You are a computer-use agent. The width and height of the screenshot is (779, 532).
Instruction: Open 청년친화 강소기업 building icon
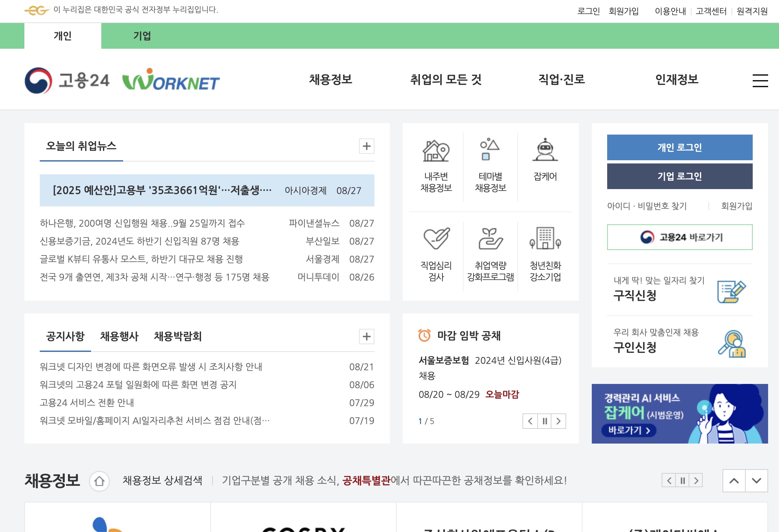pos(545,238)
